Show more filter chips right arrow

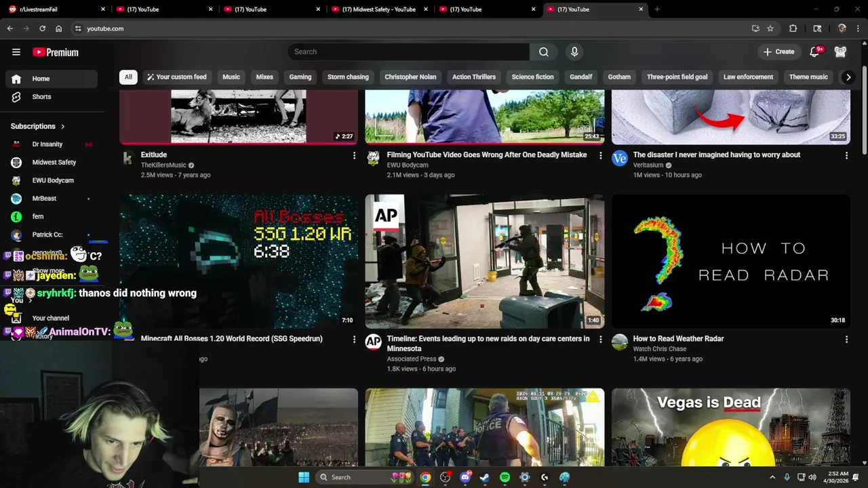point(848,77)
